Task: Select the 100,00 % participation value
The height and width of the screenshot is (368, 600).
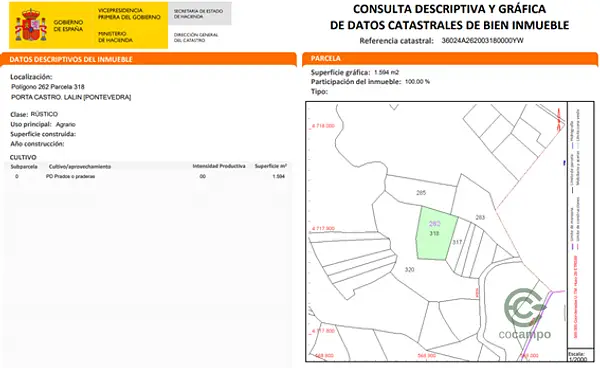Action: [417, 81]
